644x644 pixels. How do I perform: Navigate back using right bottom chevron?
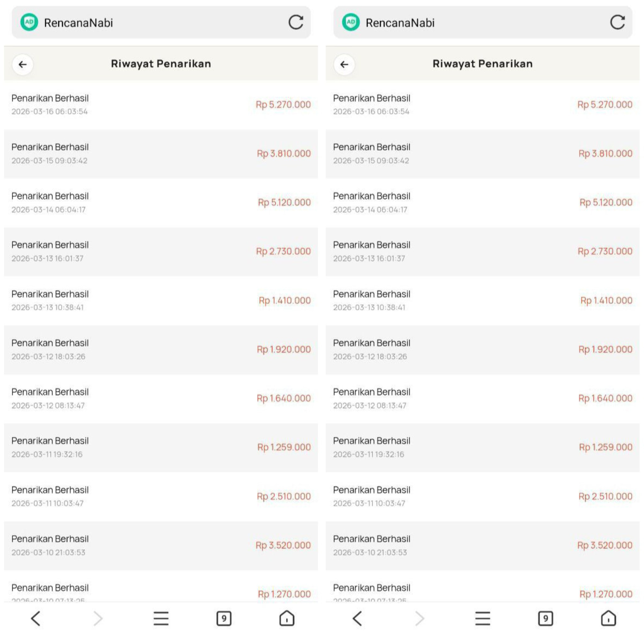point(357,618)
